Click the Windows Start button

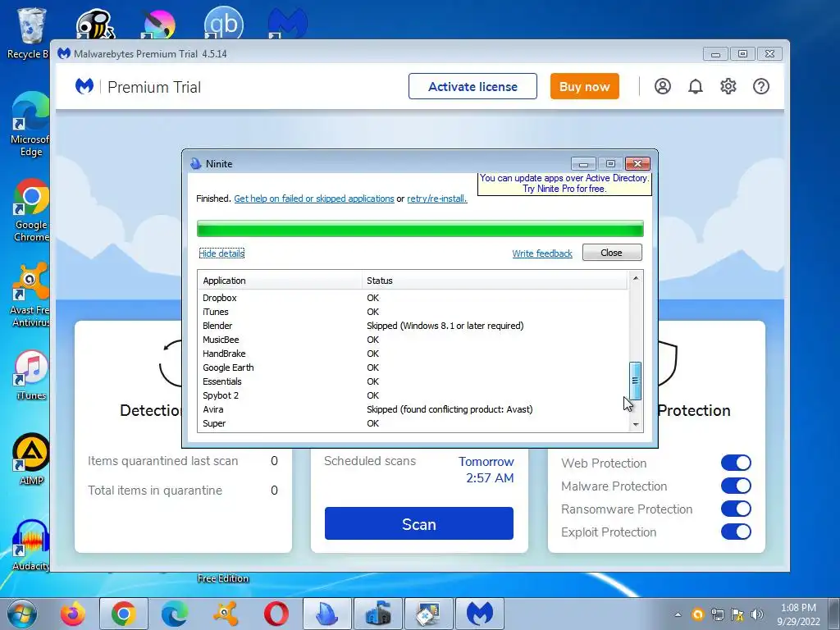pyautogui.click(x=22, y=614)
